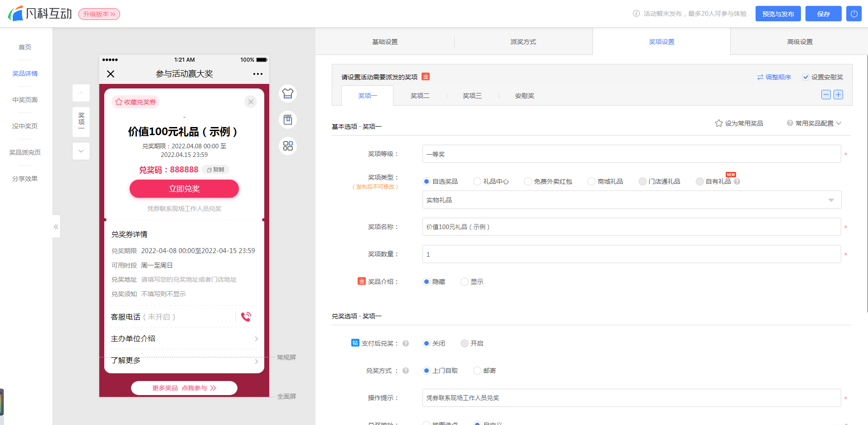Open the template page icon beside phone preview
Viewport: 868px width, 425px height.
click(288, 120)
